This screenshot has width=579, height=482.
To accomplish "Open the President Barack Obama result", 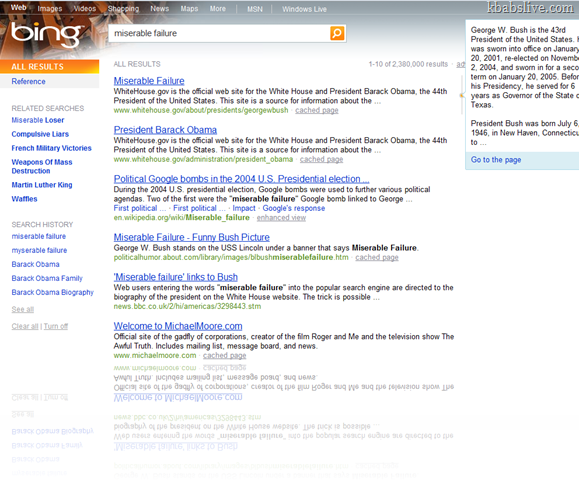I will [165, 130].
